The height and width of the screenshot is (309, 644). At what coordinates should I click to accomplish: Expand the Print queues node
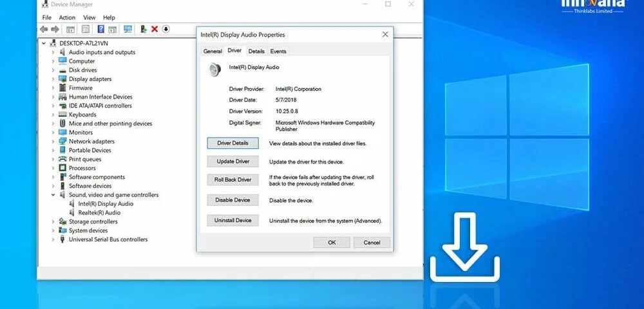click(53, 159)
